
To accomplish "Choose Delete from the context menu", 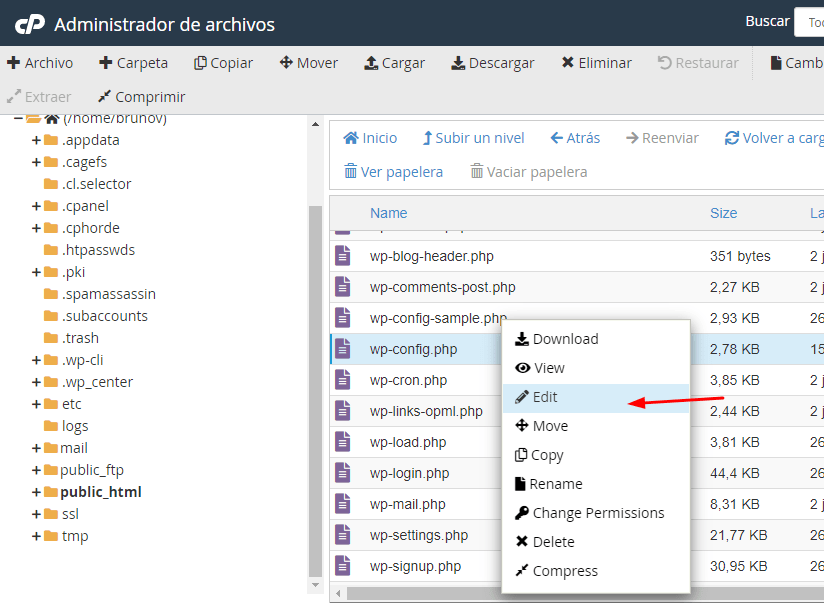I will click(595, 542).
